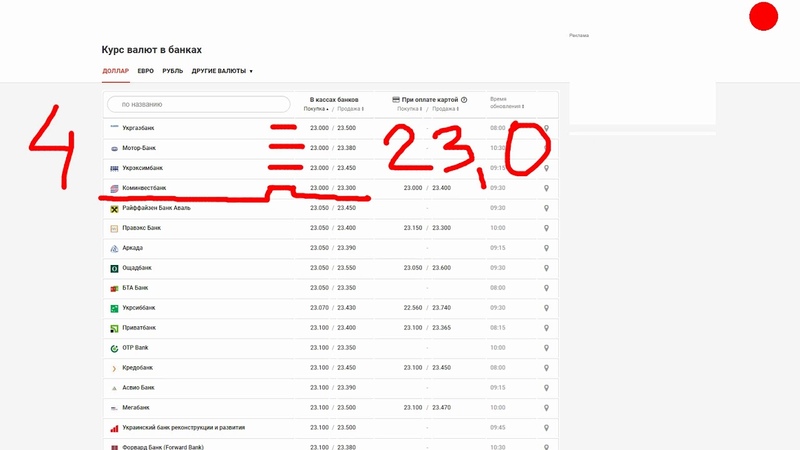The width and height of the screenshot is (800, 450).
Task: Select Мегабанк card rate 23.100 / 23.470
Action: [427, 408]
